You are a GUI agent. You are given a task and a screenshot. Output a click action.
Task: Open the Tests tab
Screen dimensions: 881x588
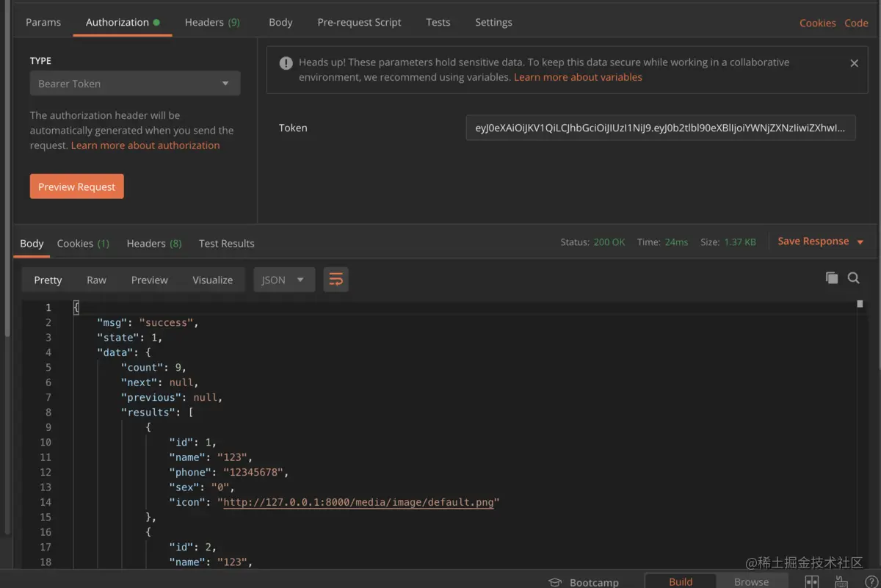(438, 22)
